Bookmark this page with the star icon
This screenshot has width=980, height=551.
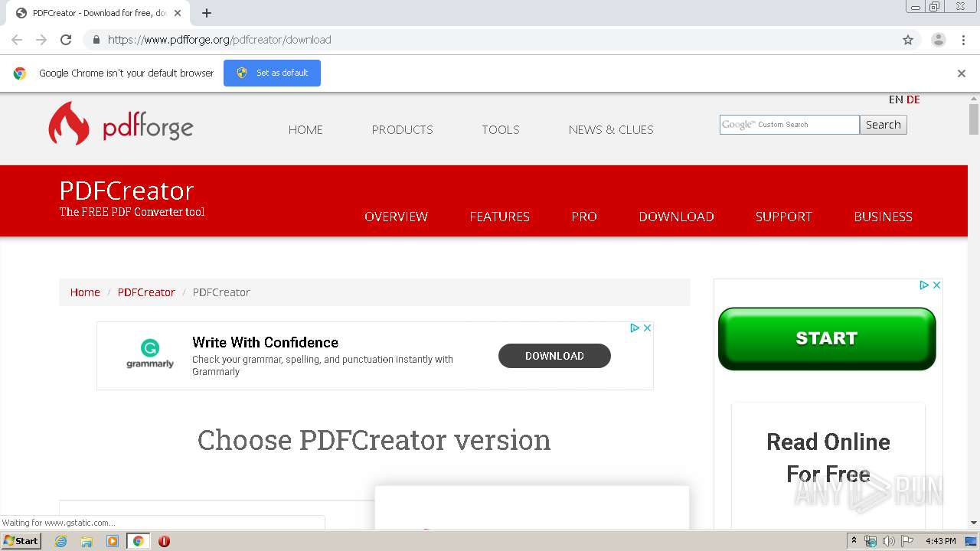[908, 40]
